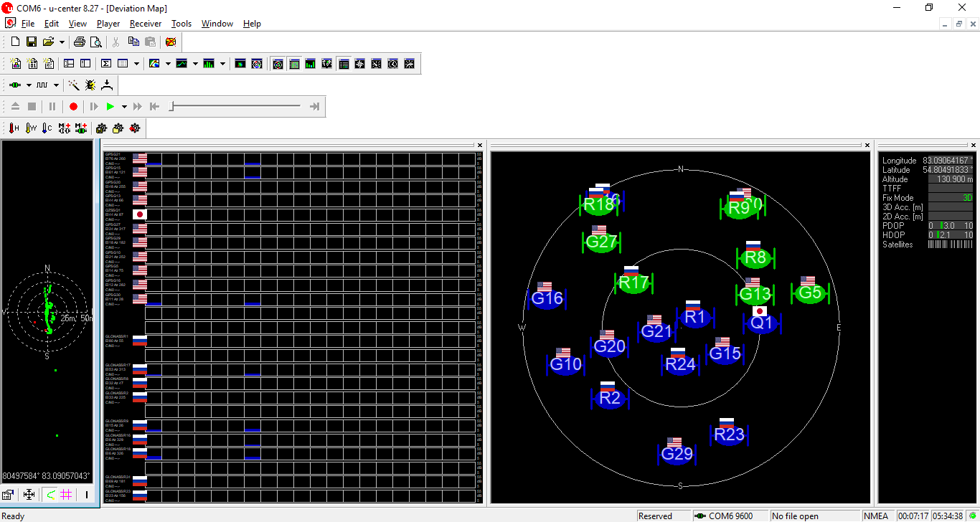Click the debug bug icon
The height and width of the screenshot is (522, 980).
coord(90,85)
